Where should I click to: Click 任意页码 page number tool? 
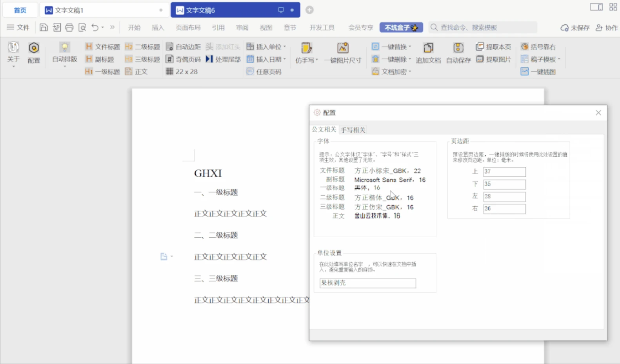coord(264,72)
